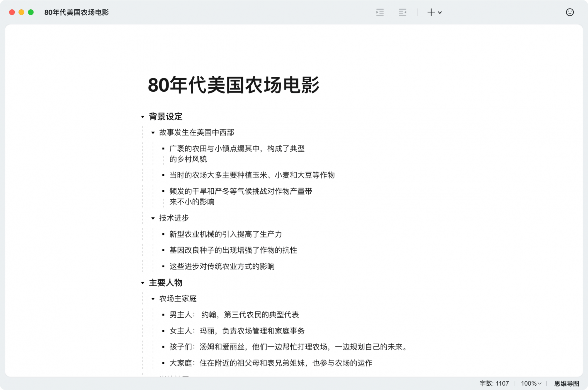The width and height of the screenshot is (588, 390).
Task: Collapse the 主要人物 section
Action: (x=143, y=283)
